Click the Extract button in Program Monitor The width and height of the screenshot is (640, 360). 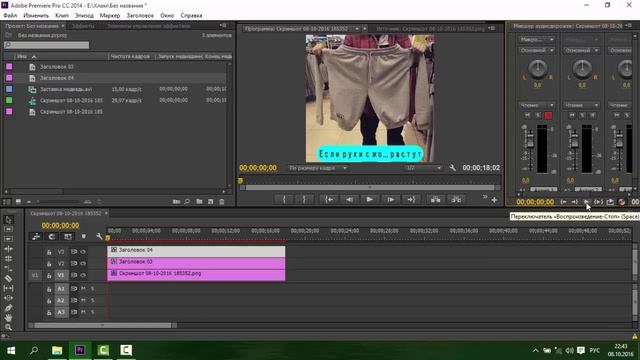(456, 200)
